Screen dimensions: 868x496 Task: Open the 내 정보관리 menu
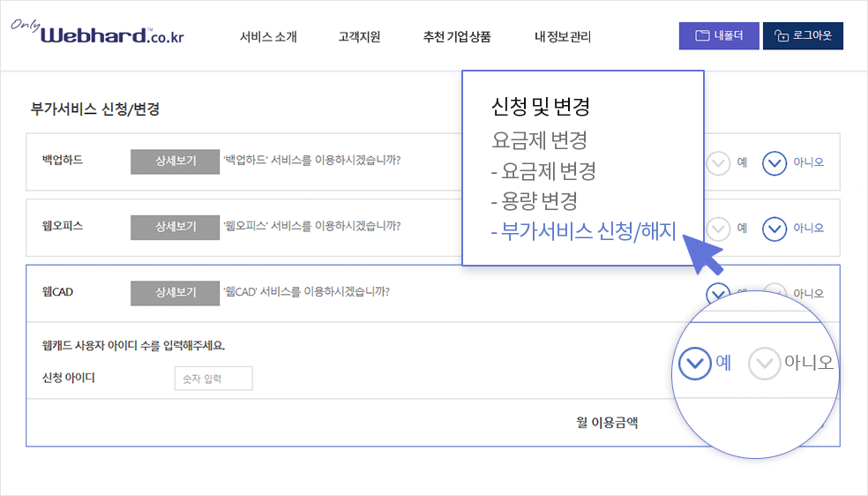[563, 36]
